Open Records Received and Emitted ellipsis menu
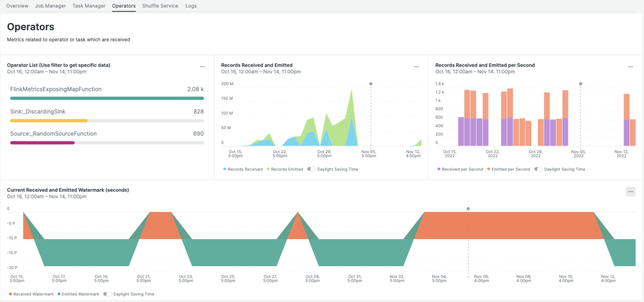644x302 pixels. [416, 67]
